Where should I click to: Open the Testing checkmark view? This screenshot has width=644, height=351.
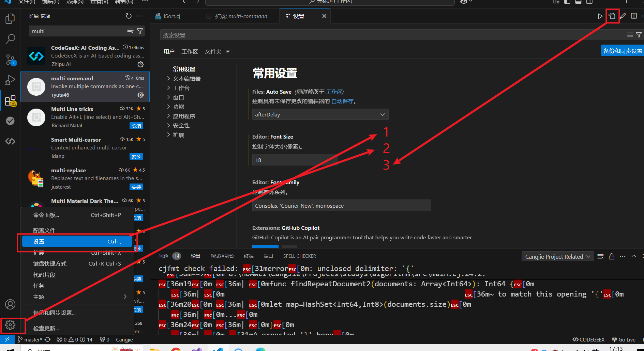pyautogui.click(x=10, y=121)
